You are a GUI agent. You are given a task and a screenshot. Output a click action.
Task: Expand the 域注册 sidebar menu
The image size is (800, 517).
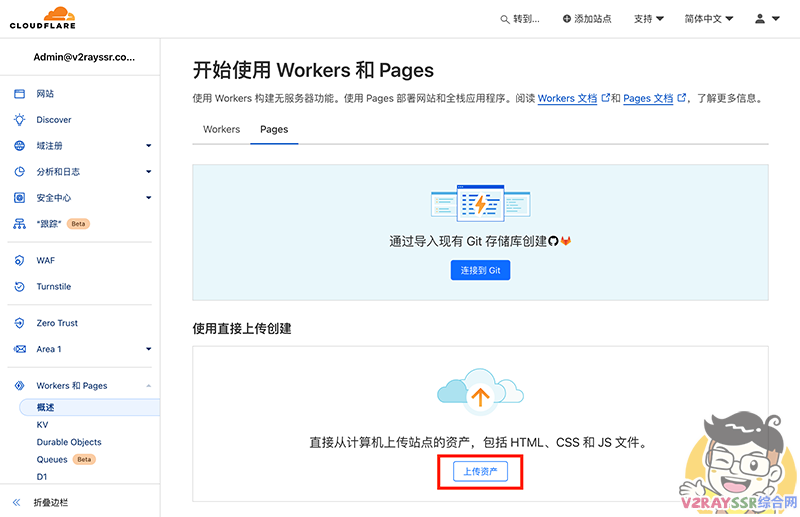tap(148, 146)
